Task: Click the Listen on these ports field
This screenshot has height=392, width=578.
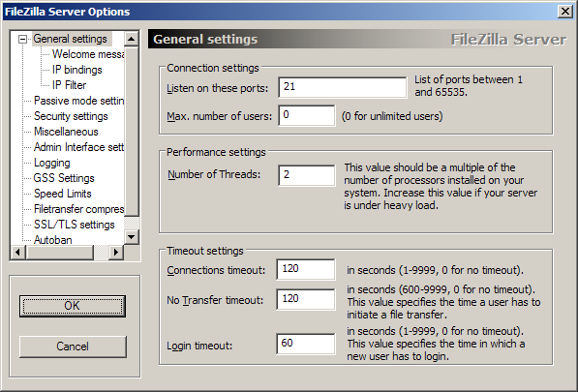Action: coord(343,87)
